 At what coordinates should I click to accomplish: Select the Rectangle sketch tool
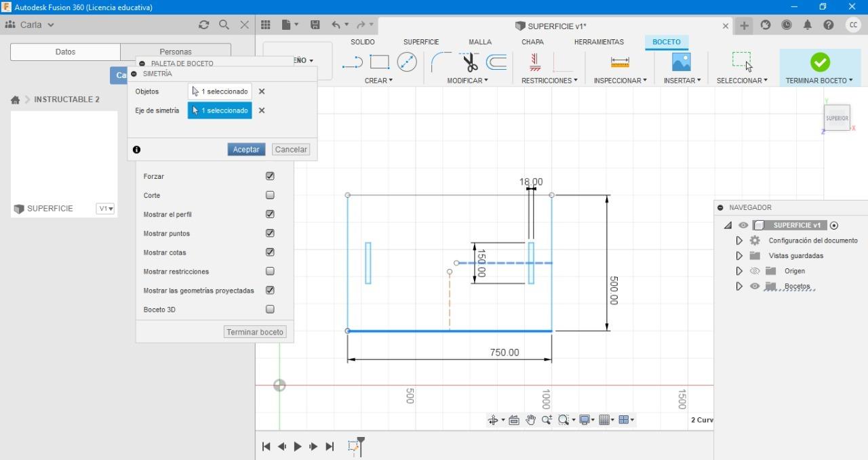[x=379, y=62]
